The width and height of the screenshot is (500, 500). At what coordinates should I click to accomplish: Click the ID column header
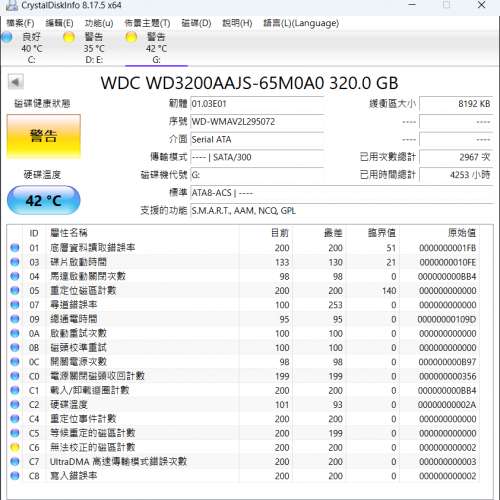[x=34, y=233]
